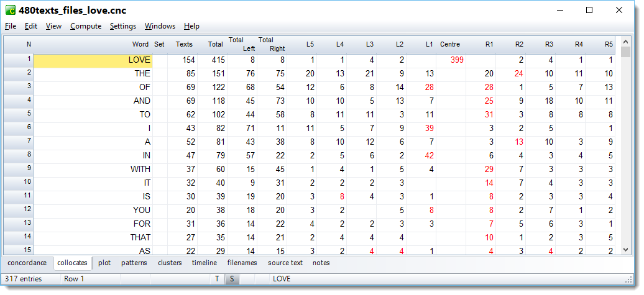Image resolution: width=644 pixels, height=295 pixels.
Task: Click the green Concord app icon in title bar
Action: (10, 10)
